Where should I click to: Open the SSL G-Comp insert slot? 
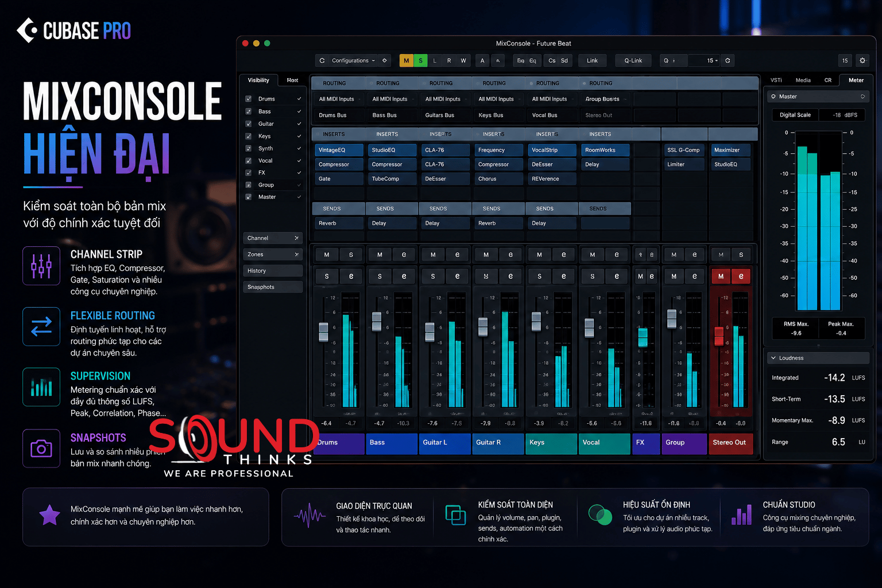683,150
